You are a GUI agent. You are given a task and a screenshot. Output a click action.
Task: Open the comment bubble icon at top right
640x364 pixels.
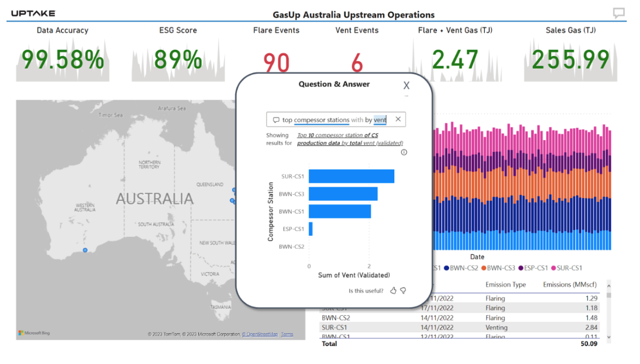pyautogui.click(x=619, y=13)
